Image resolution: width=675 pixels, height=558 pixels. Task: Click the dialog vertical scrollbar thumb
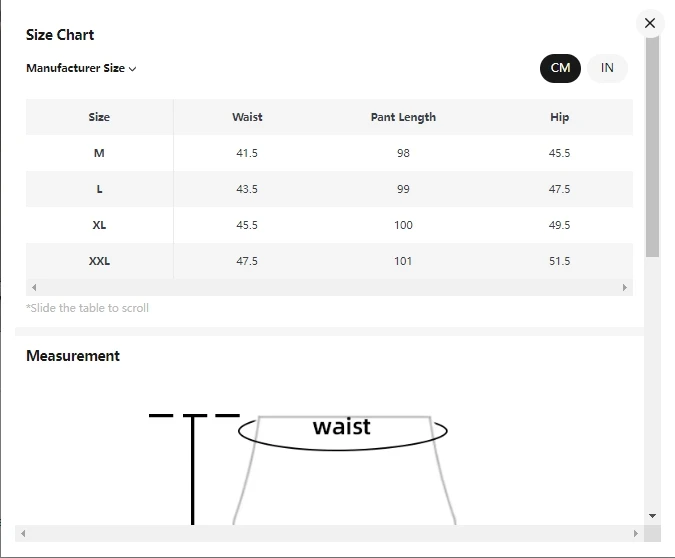click(x=652, y=150)
